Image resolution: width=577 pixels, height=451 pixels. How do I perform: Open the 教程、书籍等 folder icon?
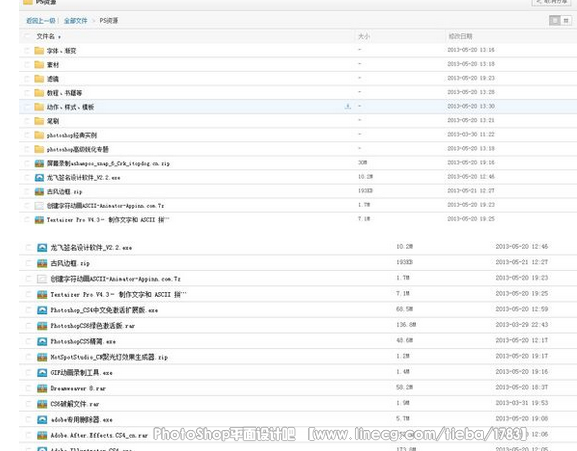(x=39, y=93)
